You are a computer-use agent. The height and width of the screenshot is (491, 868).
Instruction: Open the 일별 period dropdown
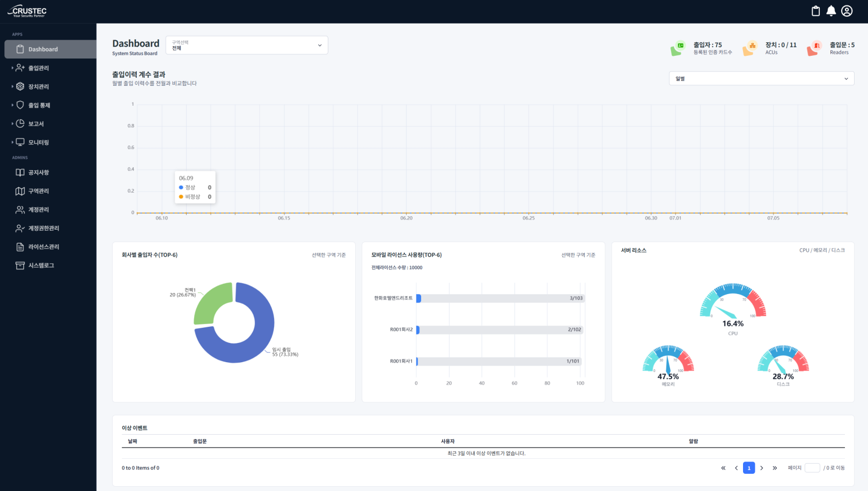761,78
